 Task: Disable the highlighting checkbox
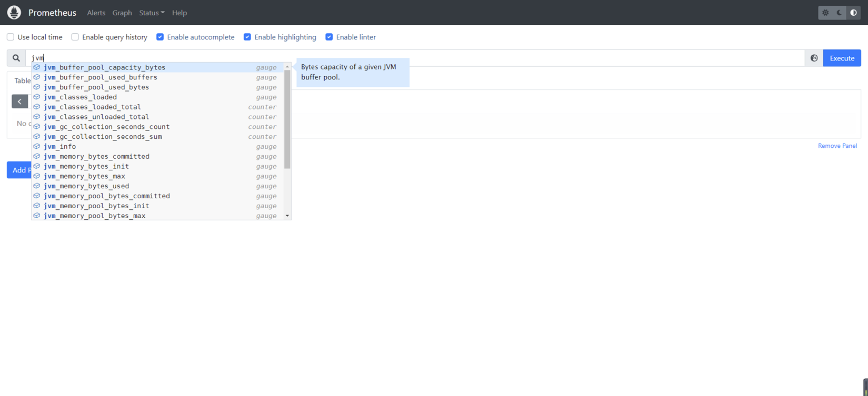click(247, 37)
